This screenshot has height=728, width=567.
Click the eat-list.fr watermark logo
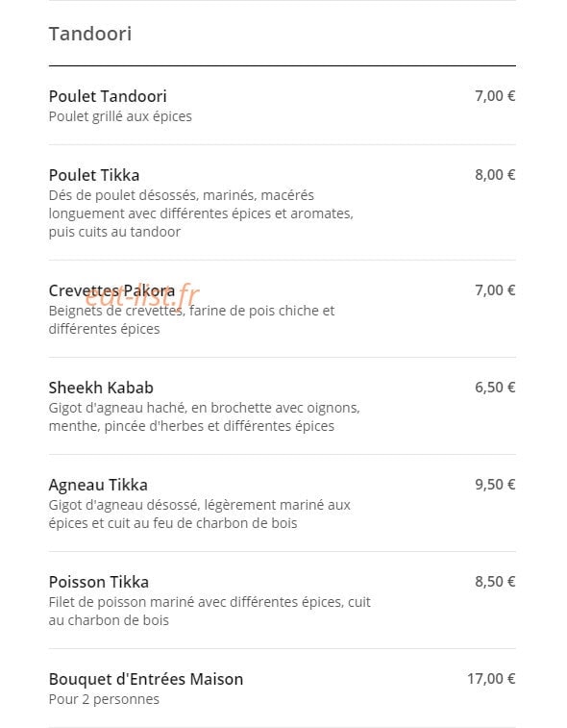point(142,295)
